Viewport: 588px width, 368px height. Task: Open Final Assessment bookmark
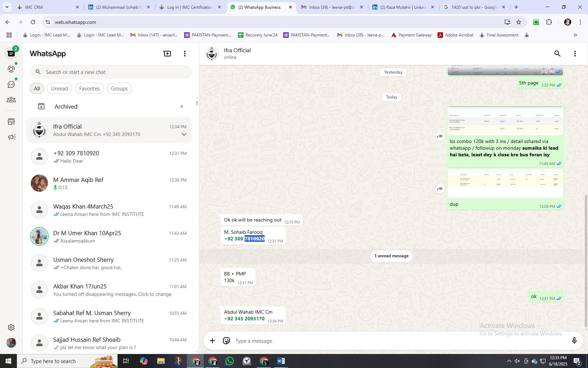tap(499, 35)
